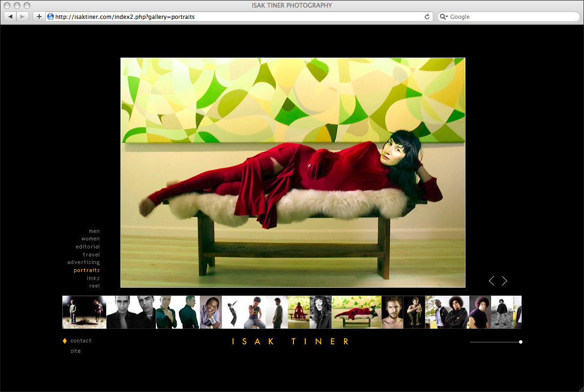Select thumbnail of dancer leaning back

coord(232,312)
